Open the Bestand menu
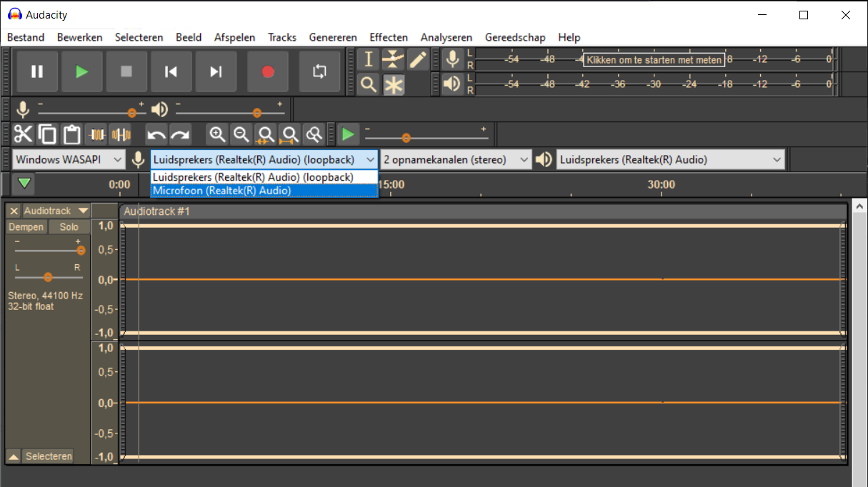 26,37
